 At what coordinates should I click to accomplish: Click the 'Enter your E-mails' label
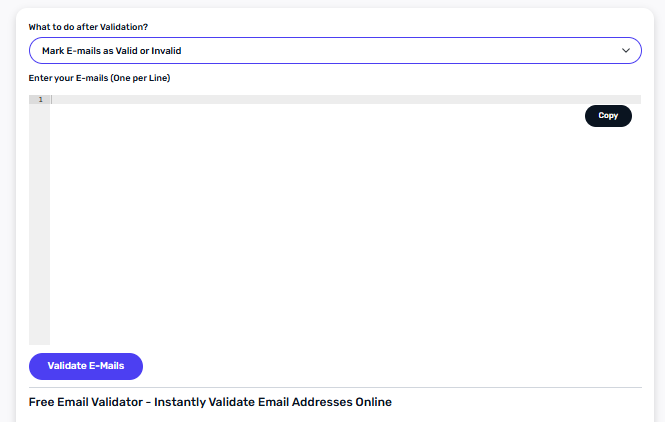coord(67,78)
